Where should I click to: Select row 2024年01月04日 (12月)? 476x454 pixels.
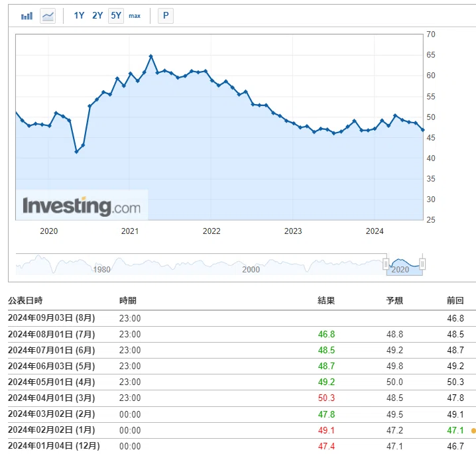242,446
